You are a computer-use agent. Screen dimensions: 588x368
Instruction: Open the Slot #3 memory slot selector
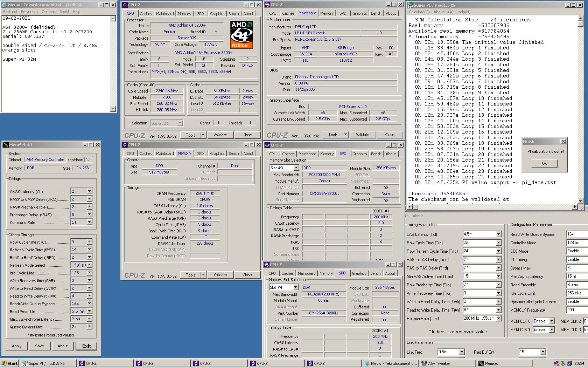pyautogui.click(x=296, y=168)
